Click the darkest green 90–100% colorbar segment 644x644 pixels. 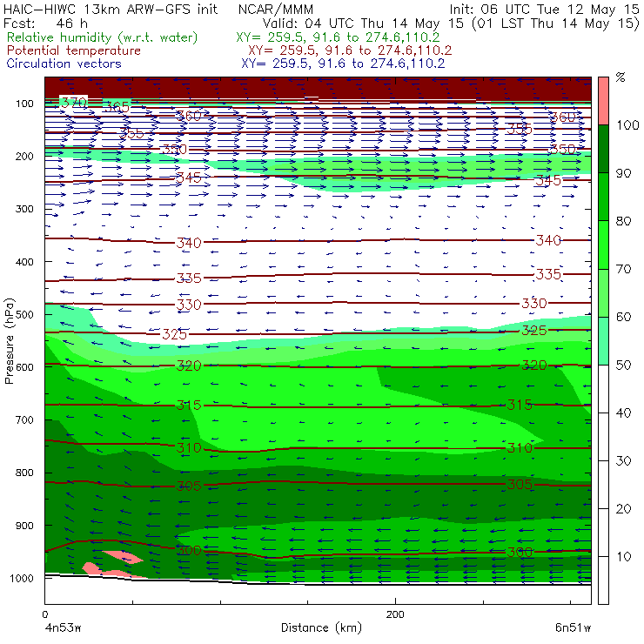click(x=603, y=149)
